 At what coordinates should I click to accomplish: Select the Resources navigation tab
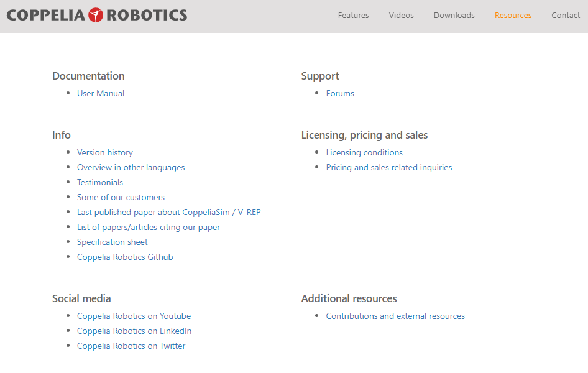[x=513, y=16]
